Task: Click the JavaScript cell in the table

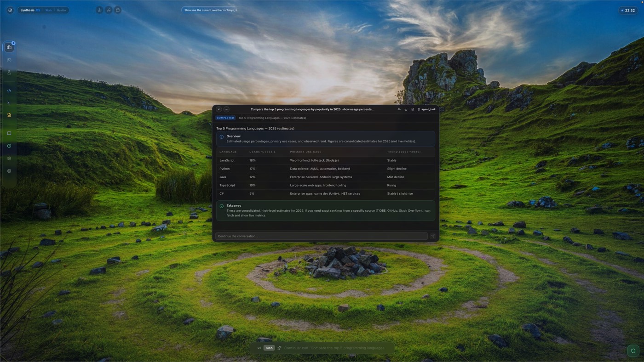Action: point(227,160)
